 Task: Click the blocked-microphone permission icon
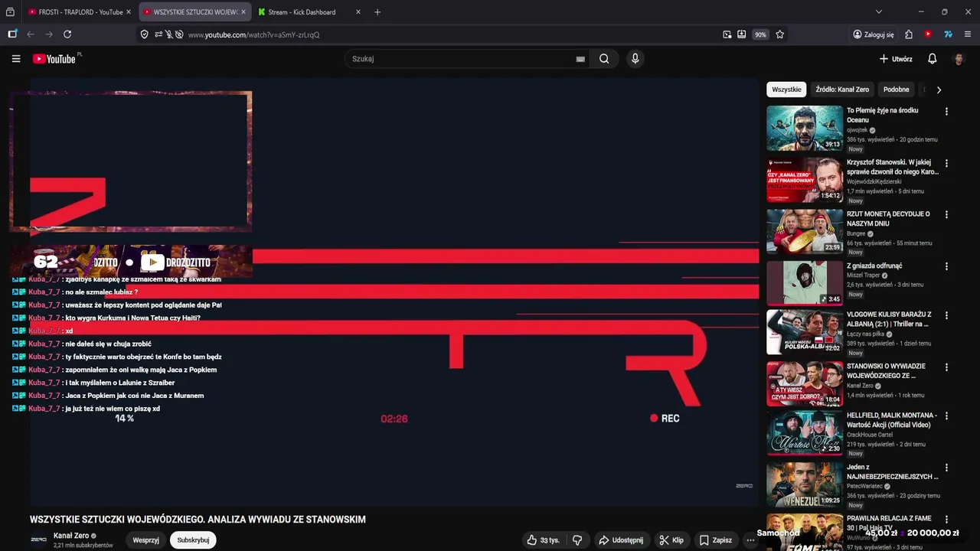(168, 34)
